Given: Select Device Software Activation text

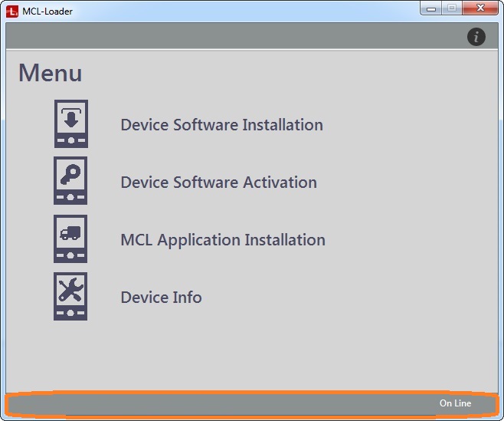Looking at the screenshot, I should [219, 183].
